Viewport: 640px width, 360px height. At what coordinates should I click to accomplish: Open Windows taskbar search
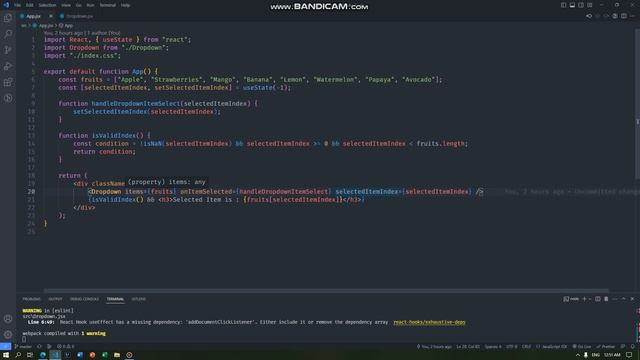tap(18, 355)
